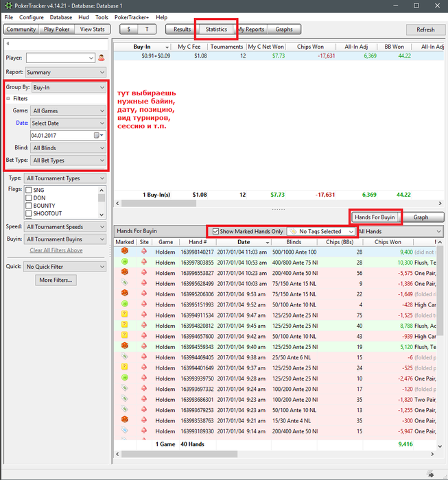This screenshot has height=480, width=448.
Task: Open the All Games dropdown
Action: 68,111
